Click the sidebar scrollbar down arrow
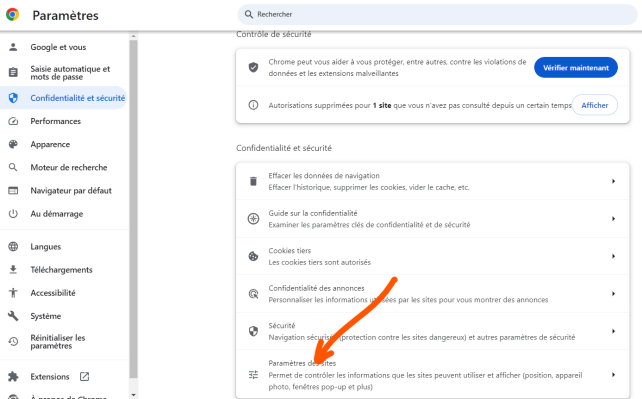642x399 pixels. (x=133, y=395)
